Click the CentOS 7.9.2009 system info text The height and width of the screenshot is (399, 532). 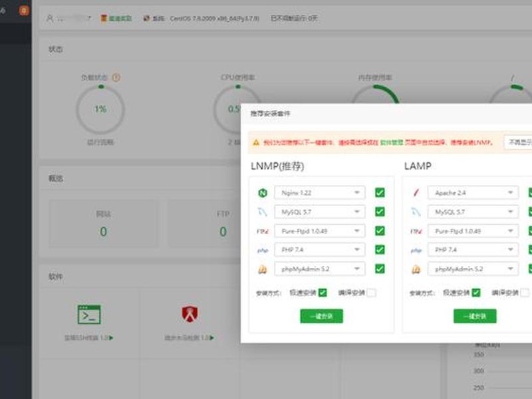(214, 19)
